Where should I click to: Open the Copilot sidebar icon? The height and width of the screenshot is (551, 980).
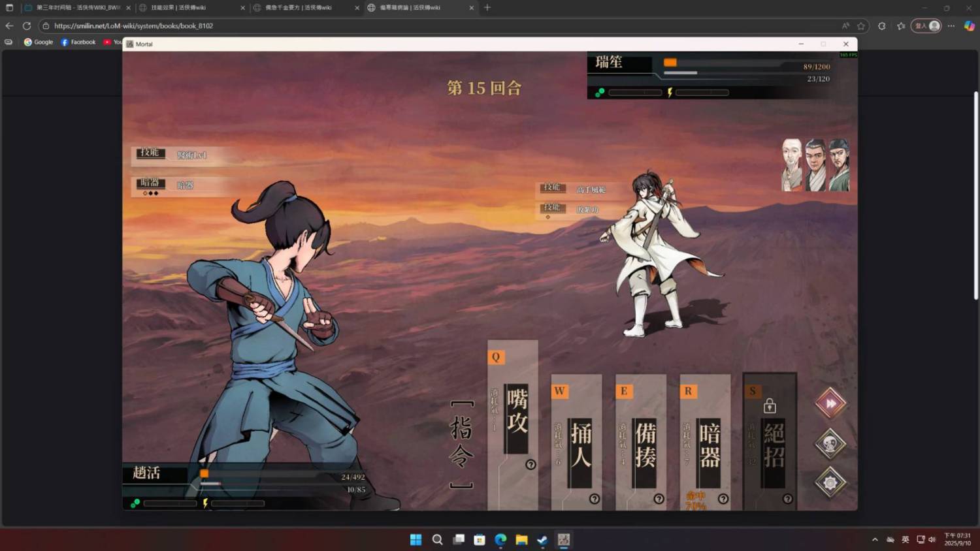[970, 26]
